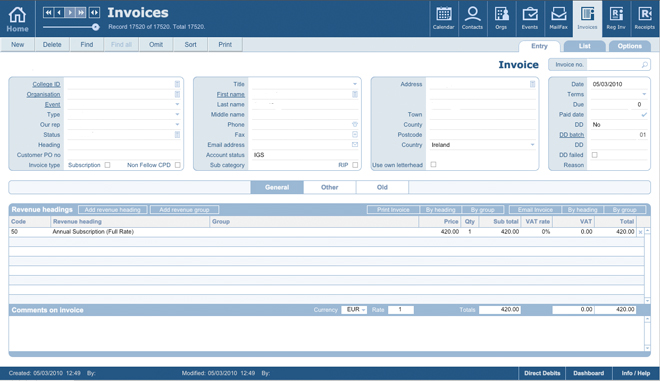Click the Paid date checkmark icon

644,115
